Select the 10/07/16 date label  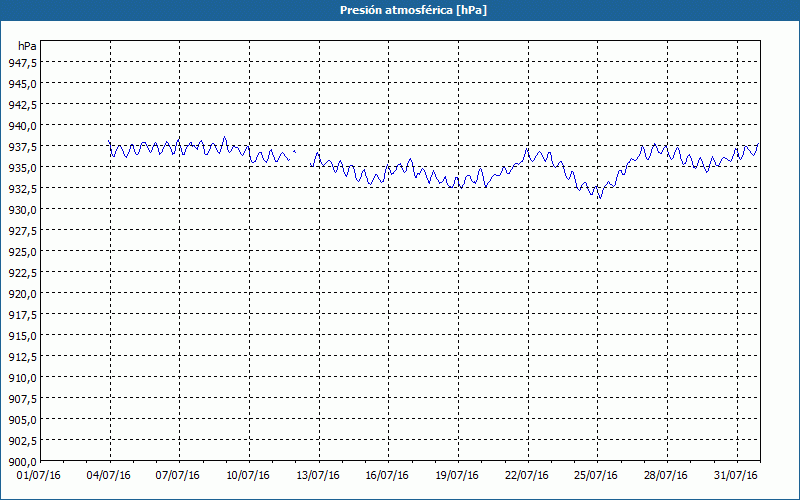click(x=248, y=476)
